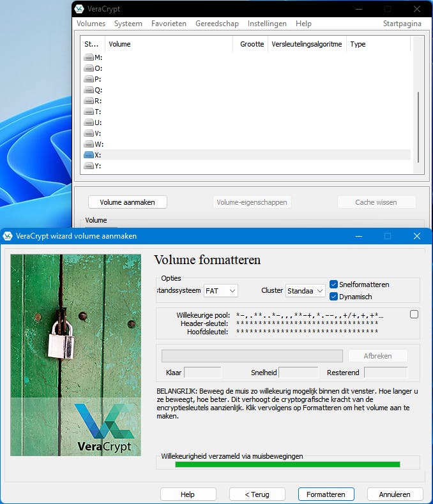Click the Resterend time field
Image resolution: width=433 pixels, height=504 pixels.
[386, 373]
